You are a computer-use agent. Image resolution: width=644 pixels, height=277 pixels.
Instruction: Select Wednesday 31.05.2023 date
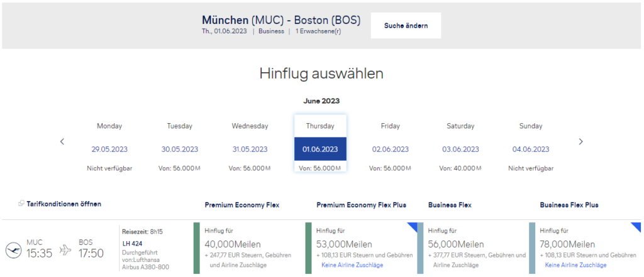coord(250,149)
